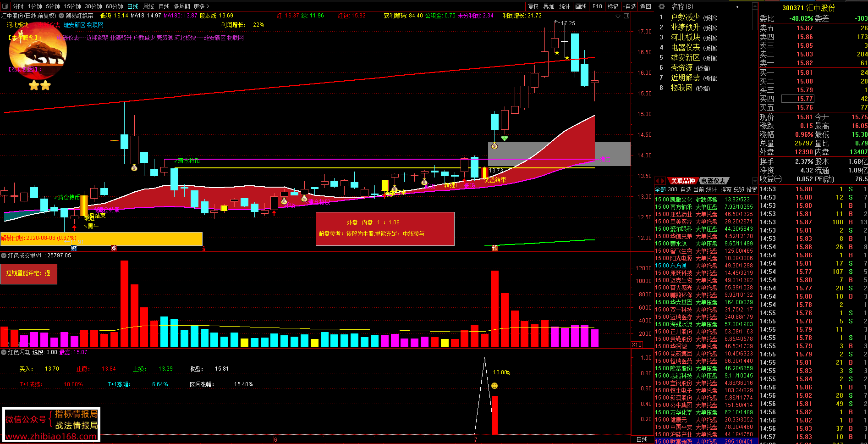Select the 关联品种 tab

click(683, 181)
